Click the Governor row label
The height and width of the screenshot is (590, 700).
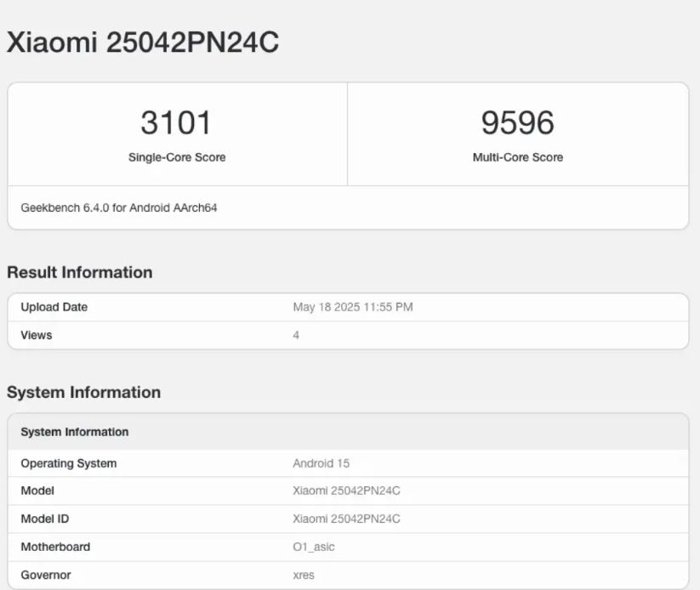(x=46, y=575)
